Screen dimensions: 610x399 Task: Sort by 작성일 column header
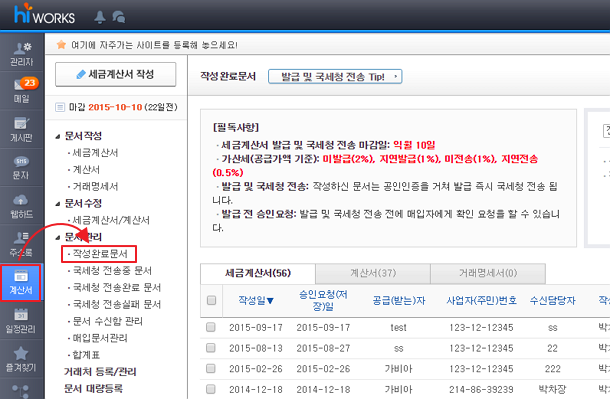256,300
